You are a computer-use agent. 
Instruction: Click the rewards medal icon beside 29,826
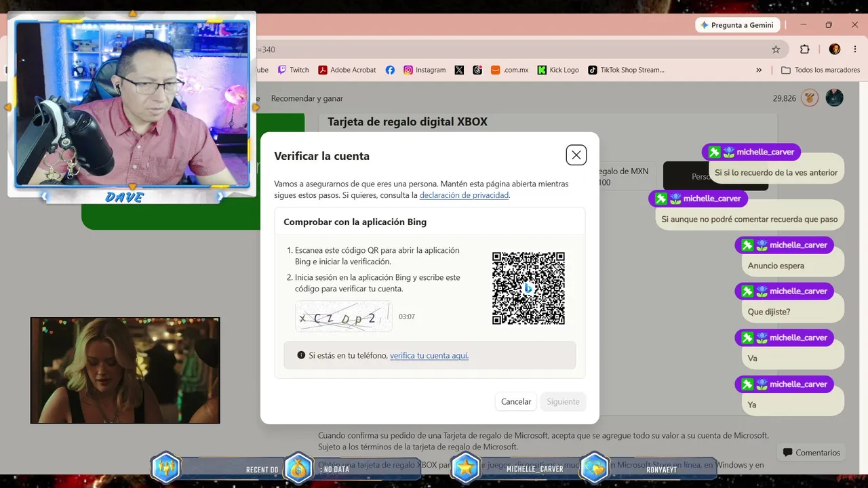point(810,98)
